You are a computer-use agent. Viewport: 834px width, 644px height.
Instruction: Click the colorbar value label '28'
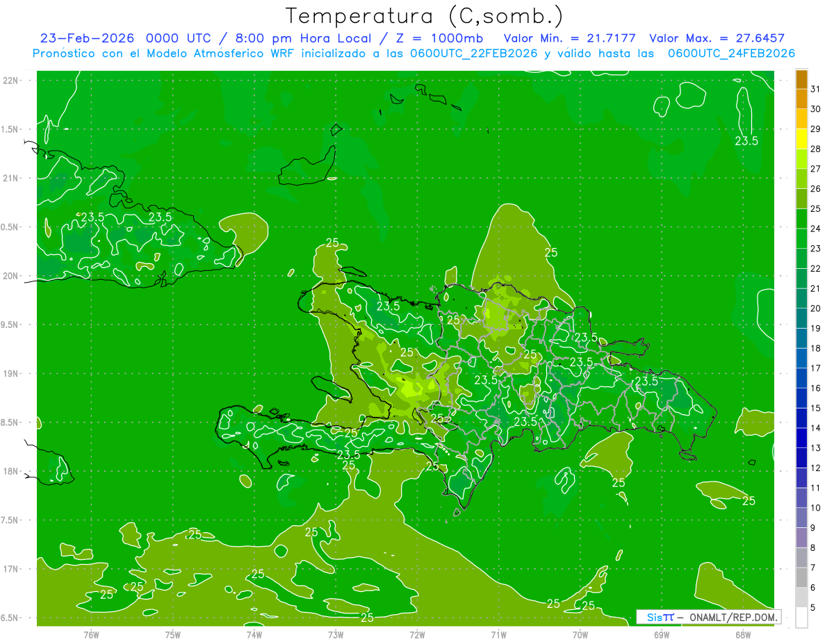pos(816,149)
